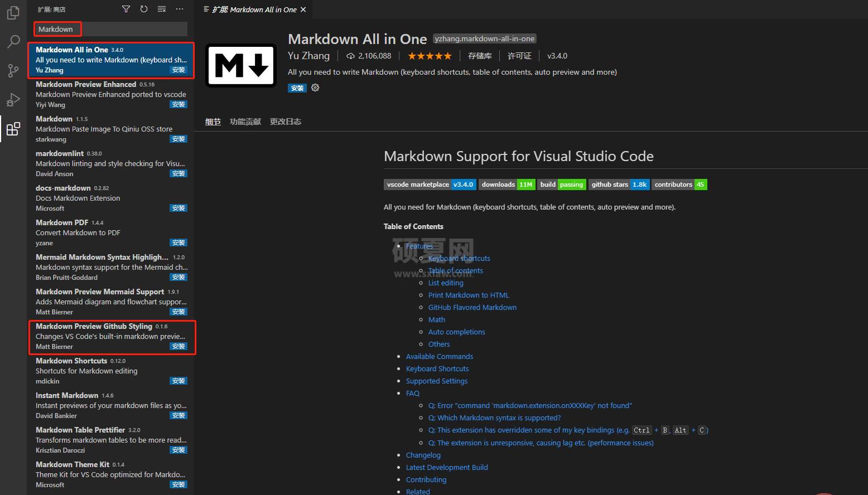Install Markdown Table Prettifier

179,450
